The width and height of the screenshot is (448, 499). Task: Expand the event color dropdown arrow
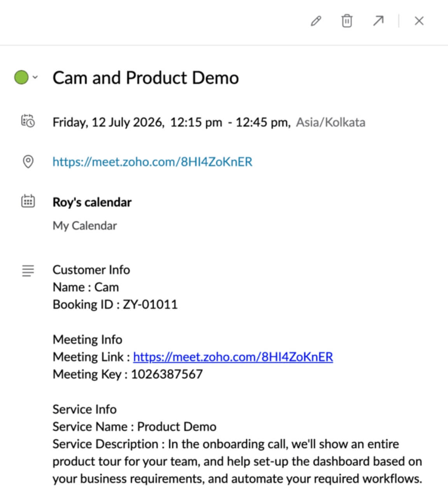click(35, 77)
